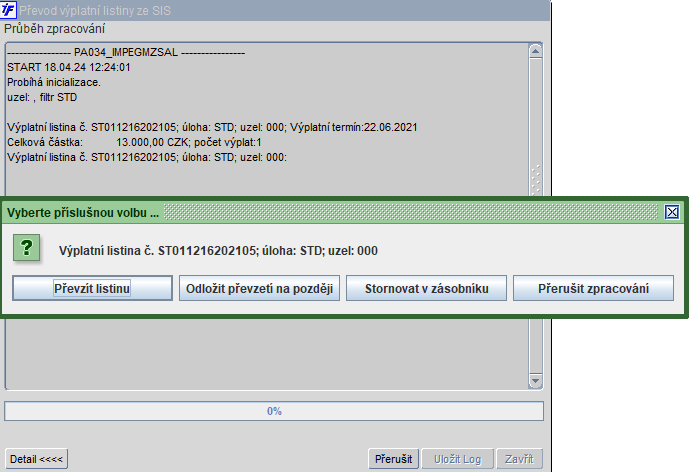This screenshot has width=691, height=472.
Task: Click 'Průběh zpracování' label
Action: pos(55,29)
